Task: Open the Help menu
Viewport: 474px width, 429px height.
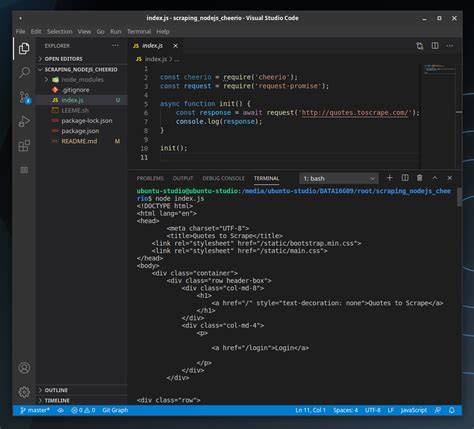Action: click(163, 32)
